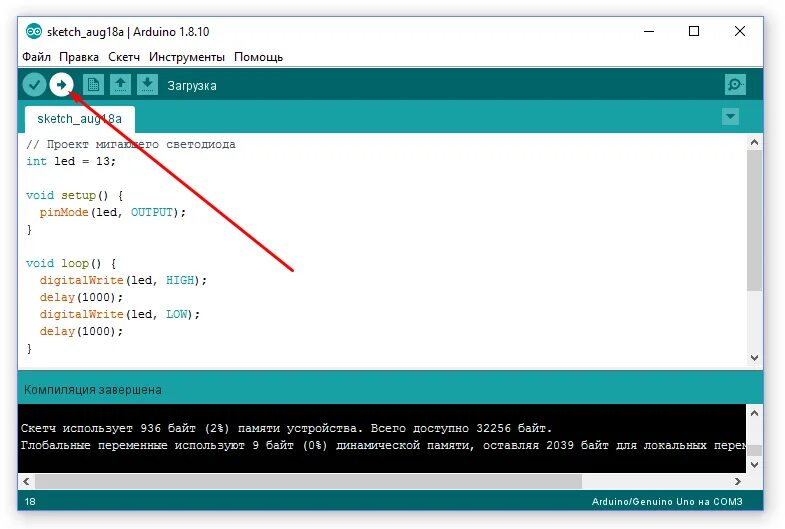The height and width of the screenshot is (529, 785).
Task: Open the Помощь menu
Action: [258, 57]
